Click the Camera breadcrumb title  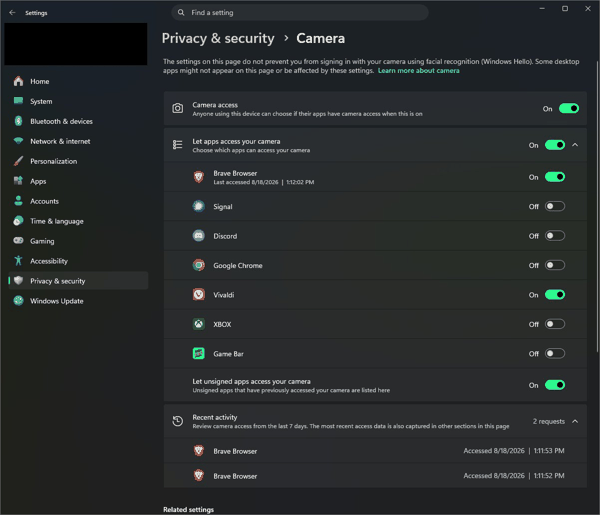click(321, 38)
